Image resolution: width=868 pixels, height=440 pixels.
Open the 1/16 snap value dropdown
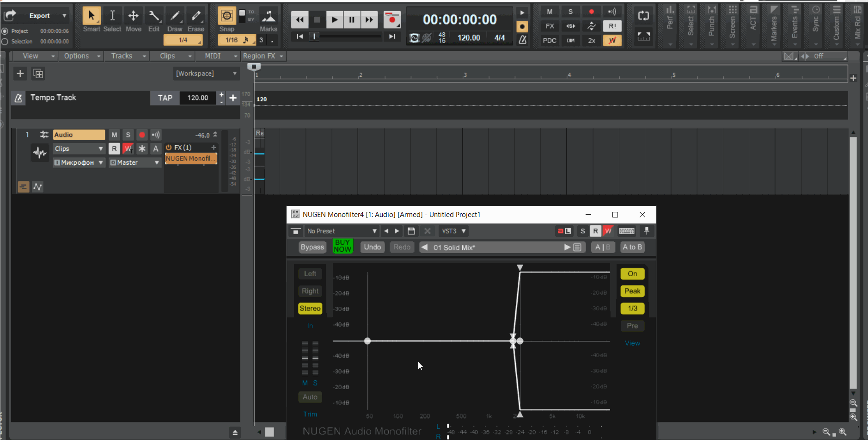click(x=236, y=40)
